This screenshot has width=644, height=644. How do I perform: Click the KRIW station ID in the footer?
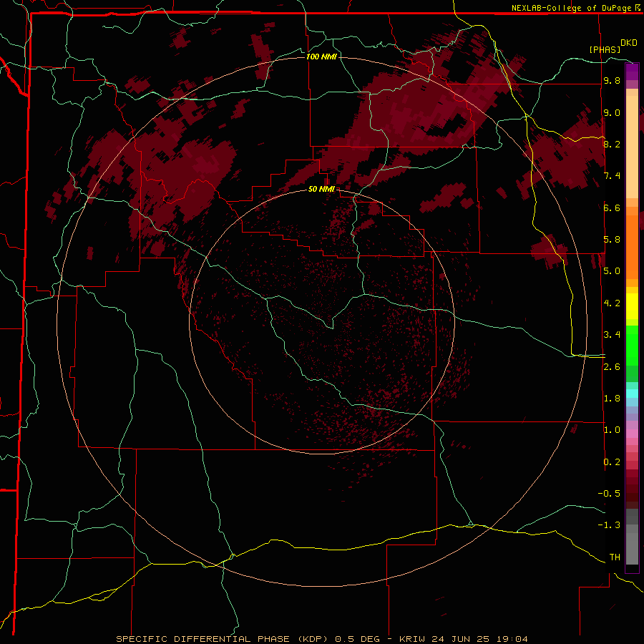[414, 639]
